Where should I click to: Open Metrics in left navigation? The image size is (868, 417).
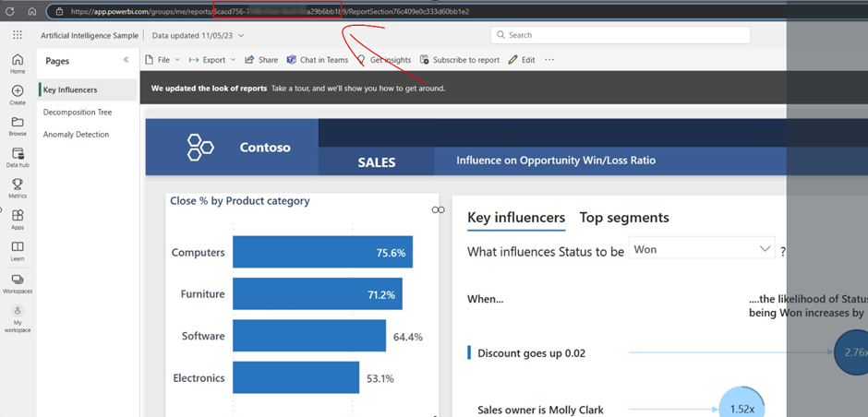pyautogui.click(x=18, y=188)
